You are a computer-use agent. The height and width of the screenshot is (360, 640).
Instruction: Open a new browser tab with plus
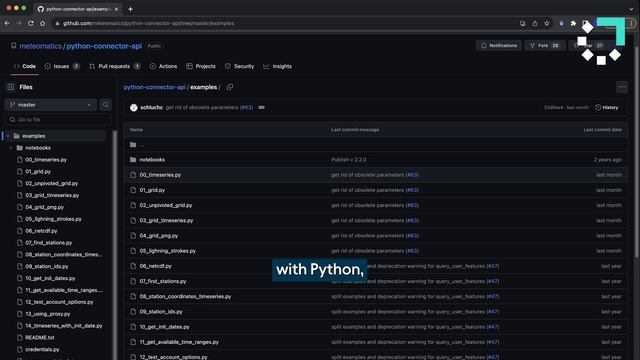click(130, 9)
